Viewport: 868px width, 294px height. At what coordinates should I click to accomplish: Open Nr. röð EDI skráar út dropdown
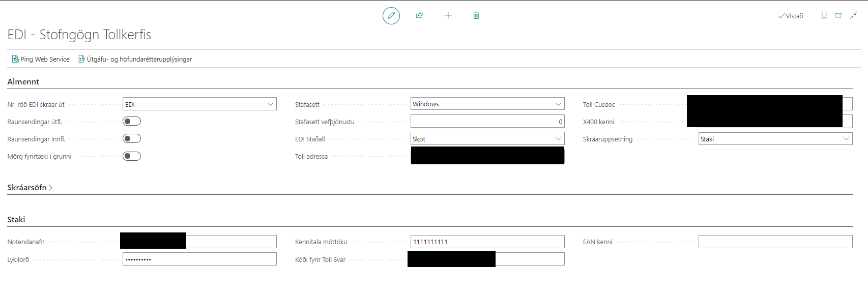point(270,104)
